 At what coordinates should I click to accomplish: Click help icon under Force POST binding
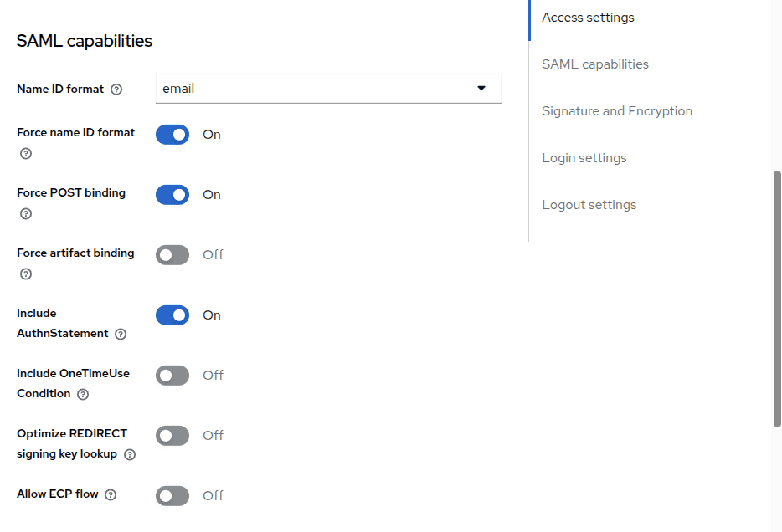tap(26, 214)
